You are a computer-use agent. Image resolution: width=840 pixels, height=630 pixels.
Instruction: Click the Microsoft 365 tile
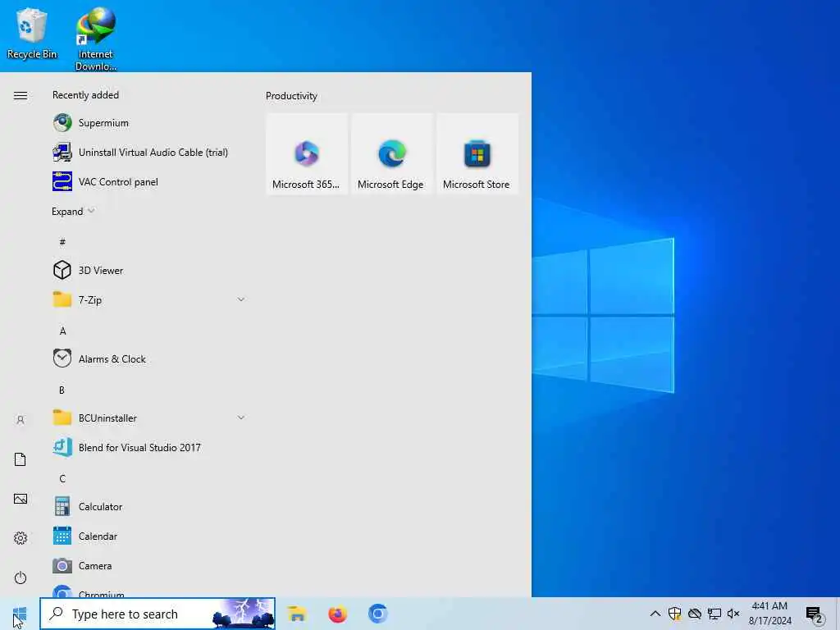(307, 153)
